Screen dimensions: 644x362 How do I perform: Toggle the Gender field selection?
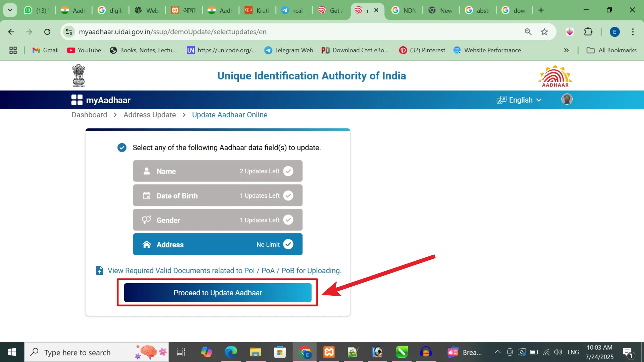(218, 220)
